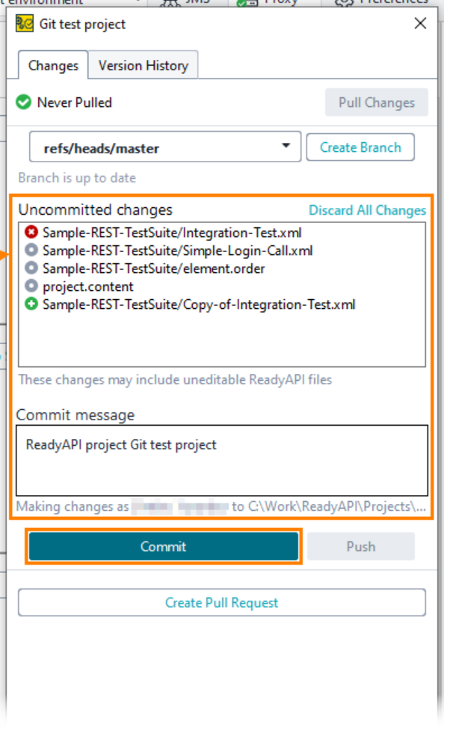Click the Create Branch button

(x=361, y=147)
